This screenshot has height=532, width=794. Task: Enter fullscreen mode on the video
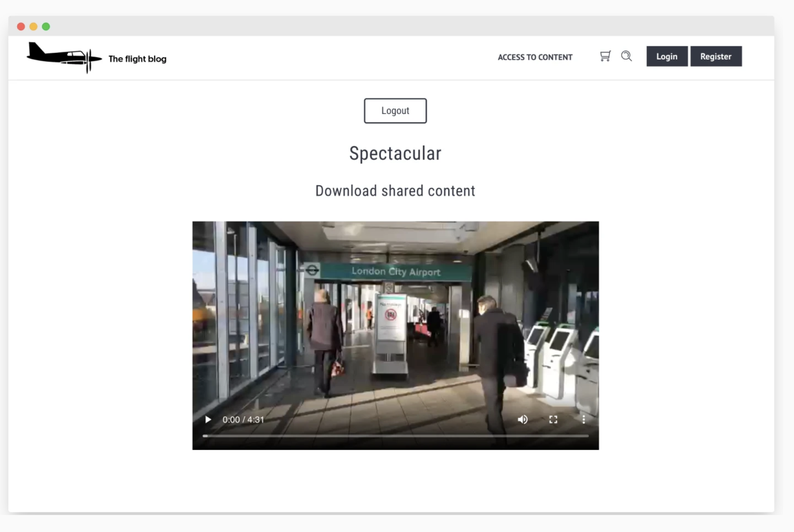553,419
